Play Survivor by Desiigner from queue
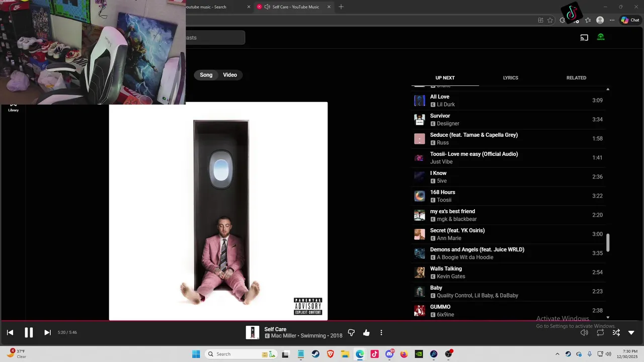The image size is (644, 362). point(508,120)
